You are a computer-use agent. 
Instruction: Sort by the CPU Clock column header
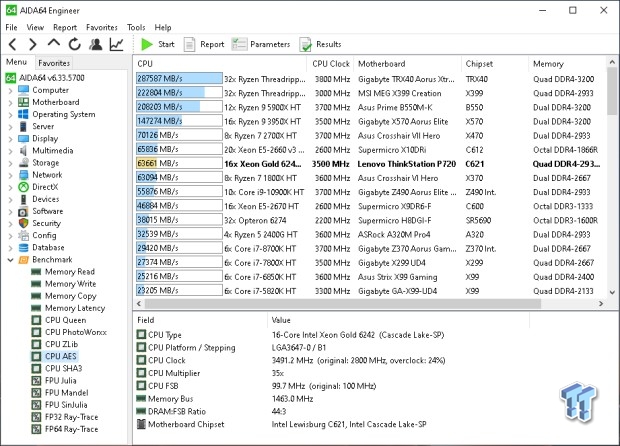click(x=331, y=64)
